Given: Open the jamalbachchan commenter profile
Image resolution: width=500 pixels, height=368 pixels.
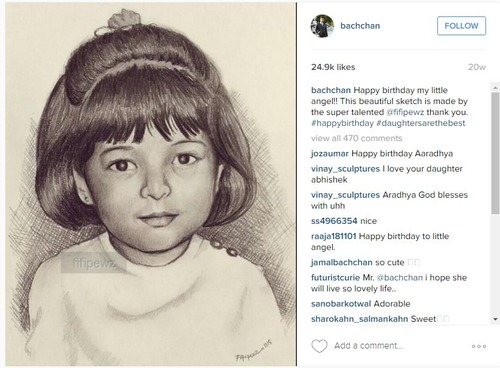Looking at the screenshot, I should (342, 262).
